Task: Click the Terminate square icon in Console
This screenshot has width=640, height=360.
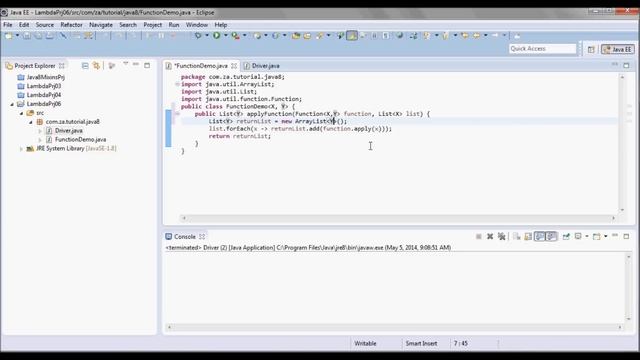Action: click(x=479, y=236)
